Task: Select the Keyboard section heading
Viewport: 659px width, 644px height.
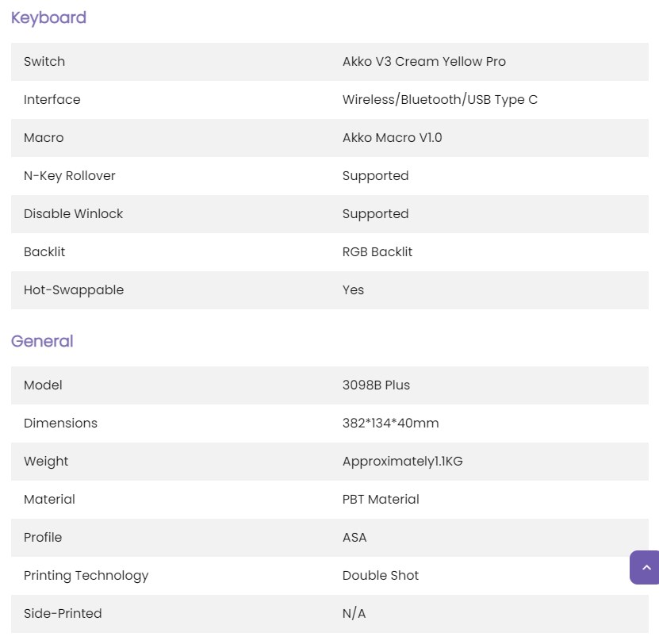Action: click(48, 17)
